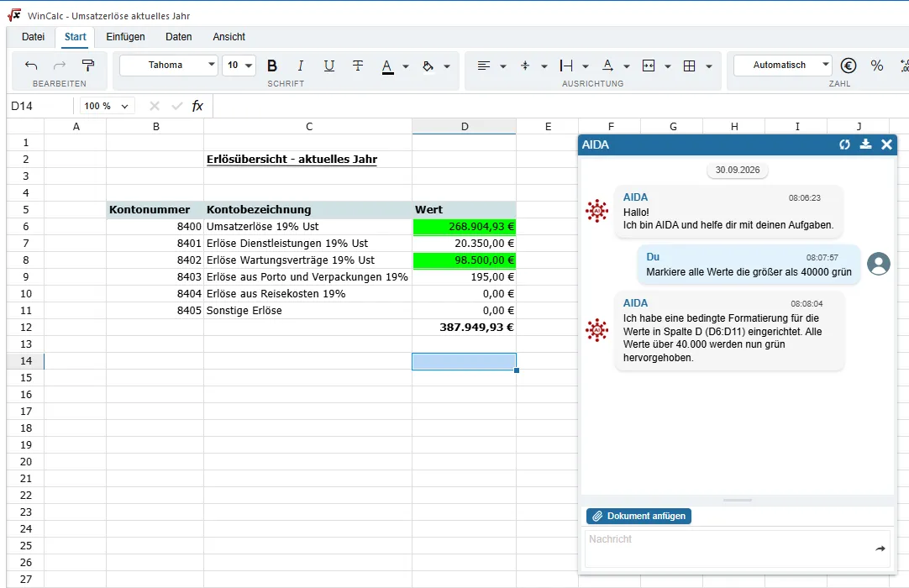
Task: Open the Tahoma font name dropdown
Action: (x=169, y=65)
